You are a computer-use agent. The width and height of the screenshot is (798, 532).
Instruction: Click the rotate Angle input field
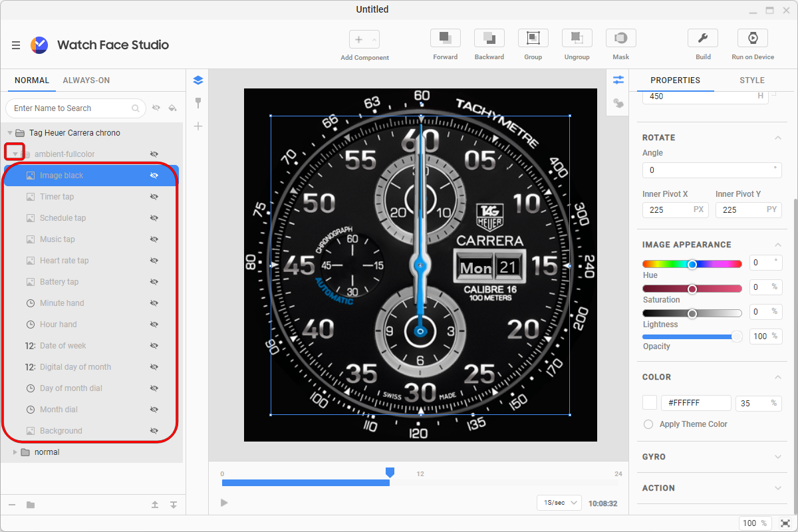point(712,170)
